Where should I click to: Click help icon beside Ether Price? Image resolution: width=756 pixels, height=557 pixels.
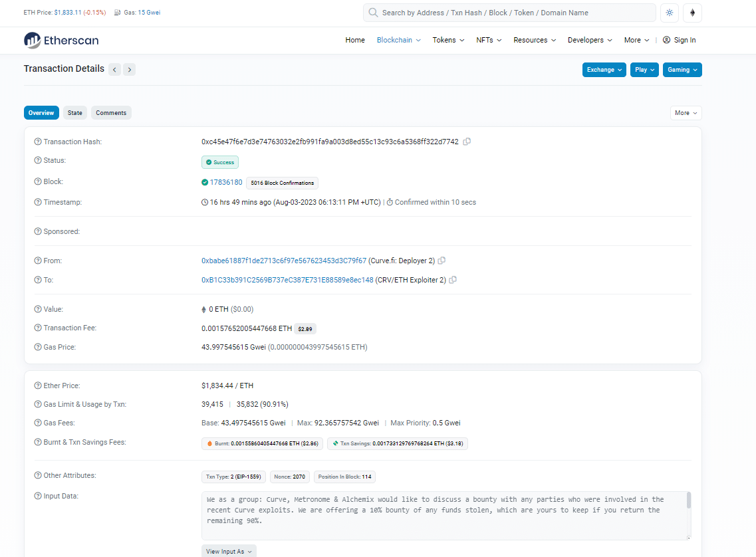[x=38, y=386]
